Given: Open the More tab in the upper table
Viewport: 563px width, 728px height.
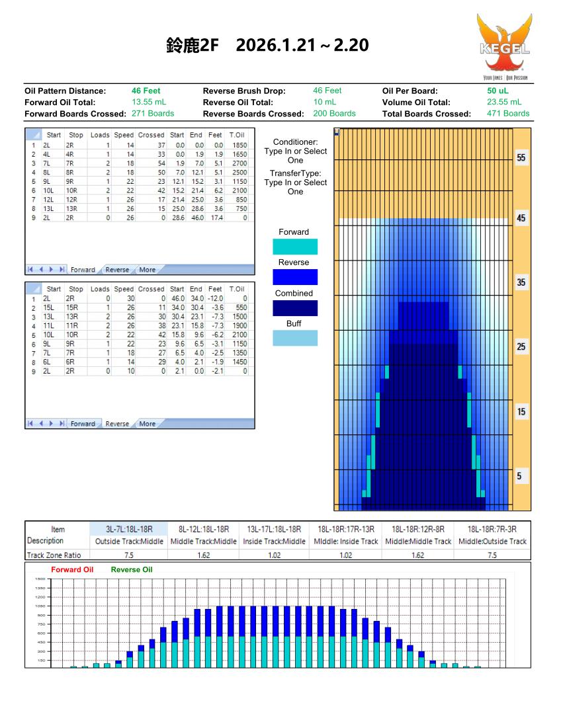Looking at the screenshot, I should pos(147,270).
